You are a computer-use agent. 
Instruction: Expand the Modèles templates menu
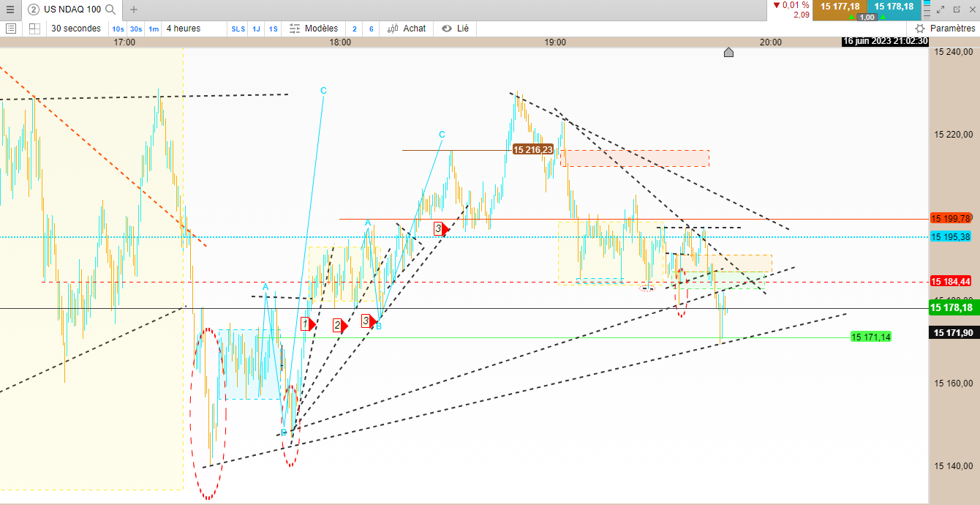click(314, 29)
